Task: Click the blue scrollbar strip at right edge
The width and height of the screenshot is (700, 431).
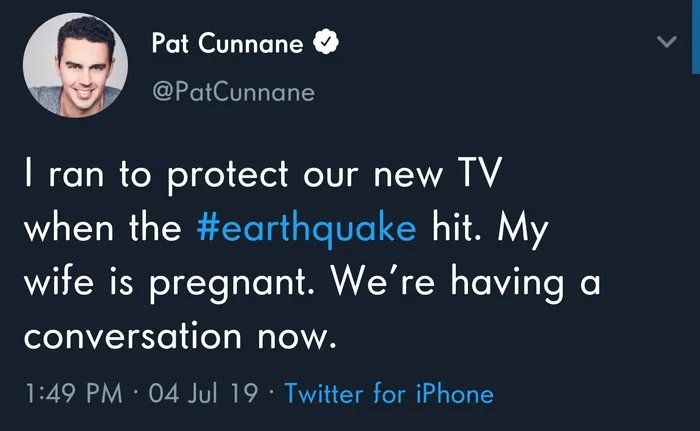Action: click(696, 36)
